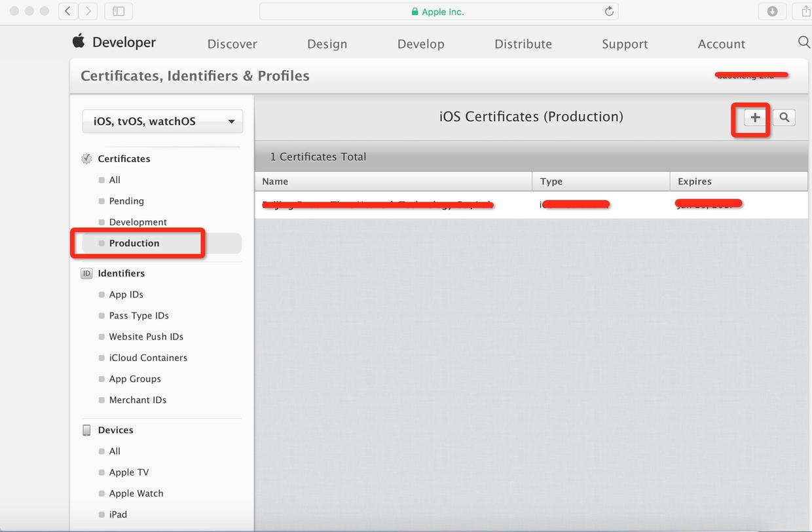812x532 pixels.
Task: Sort certificates by the Expires column
Action: tap(694, 181)
